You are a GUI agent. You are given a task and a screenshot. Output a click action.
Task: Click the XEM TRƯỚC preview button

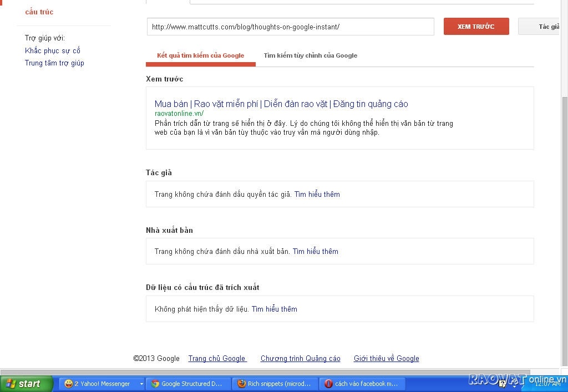(476, 27)
